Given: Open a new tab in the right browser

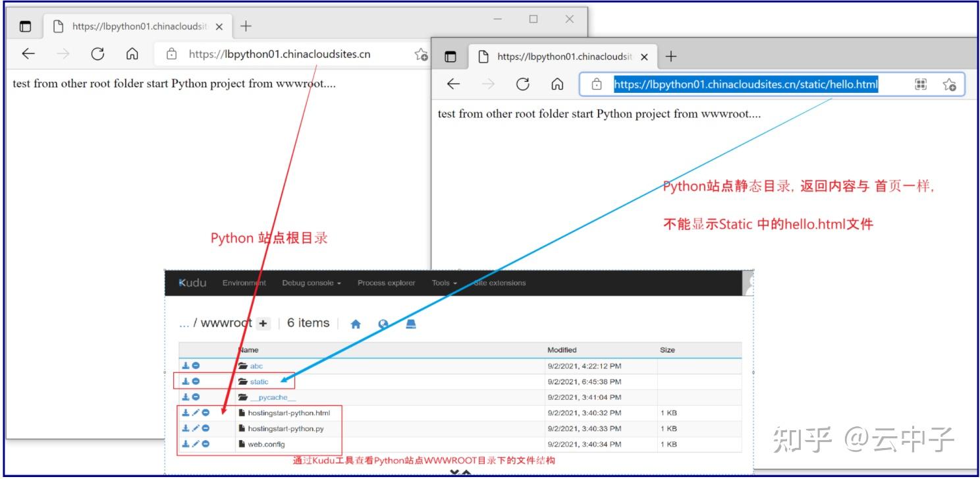Looking at the screenshot, I should (670, 57).
